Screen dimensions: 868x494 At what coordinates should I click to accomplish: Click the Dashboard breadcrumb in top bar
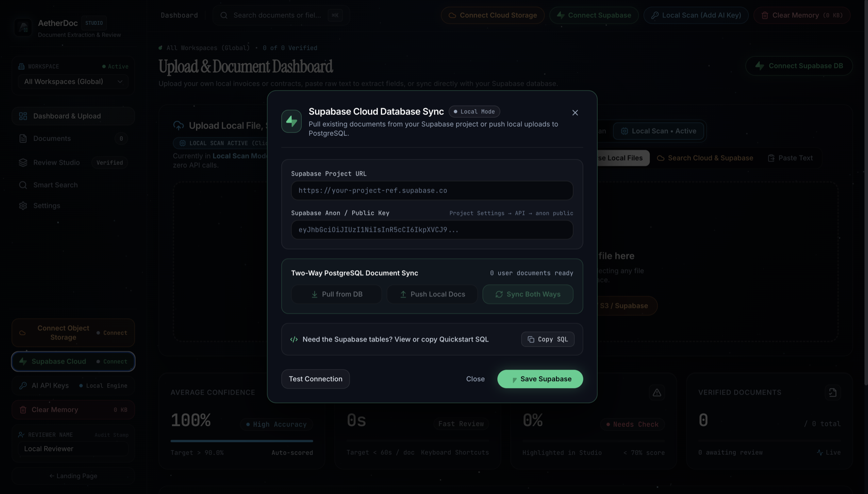(x=179, y=15)
